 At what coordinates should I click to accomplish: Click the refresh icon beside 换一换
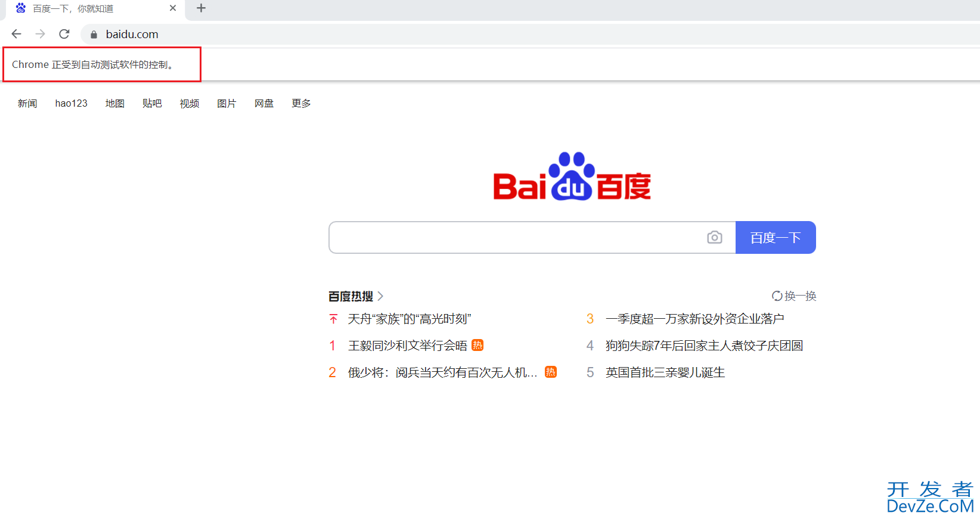click(x=777, y=296)
